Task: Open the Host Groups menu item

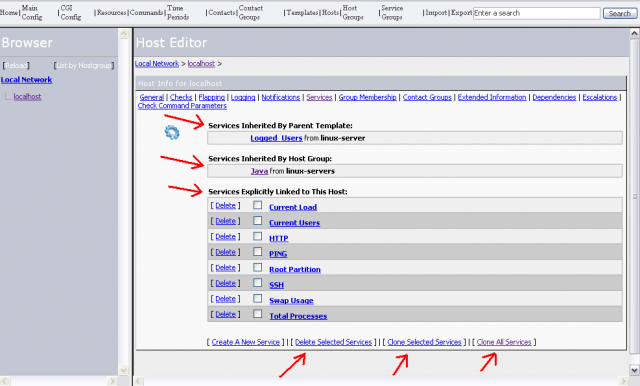Action: (x=353, y=13)
